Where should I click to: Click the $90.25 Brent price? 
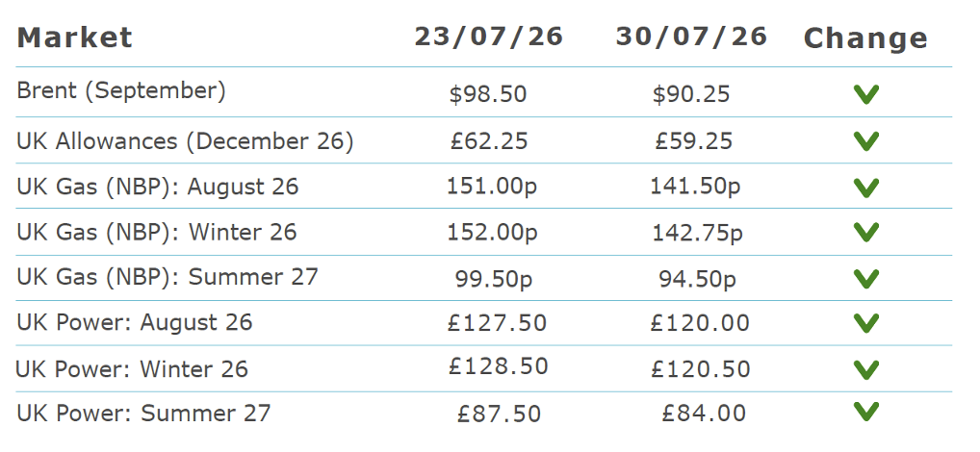691,94
